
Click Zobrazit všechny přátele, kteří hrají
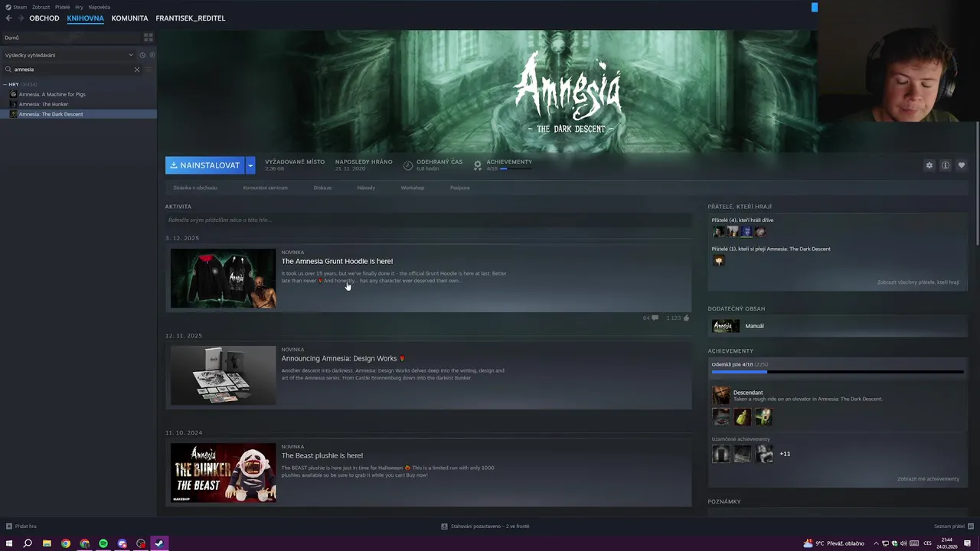pos(918,282)
